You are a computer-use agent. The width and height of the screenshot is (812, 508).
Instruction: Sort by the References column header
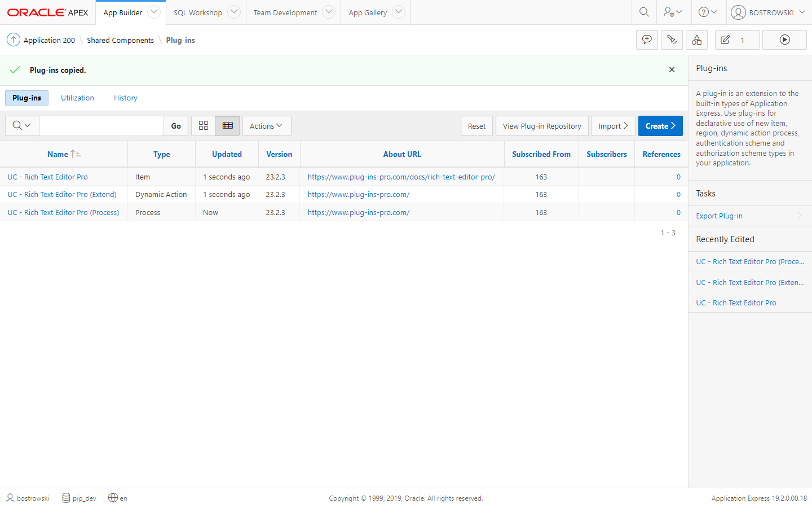(661, 154)
